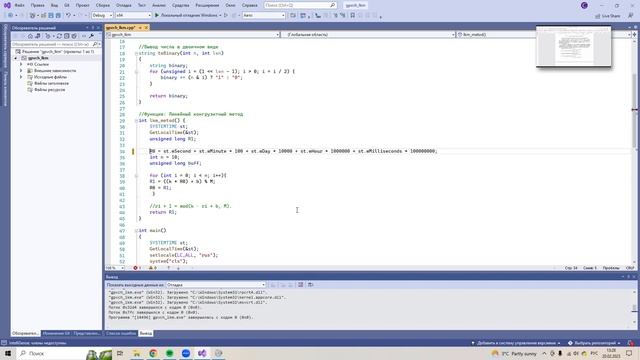Image resolution: width=640 pixels, height=360 pixels.
Task: Click the Live Share button
Action: [608, 16]
